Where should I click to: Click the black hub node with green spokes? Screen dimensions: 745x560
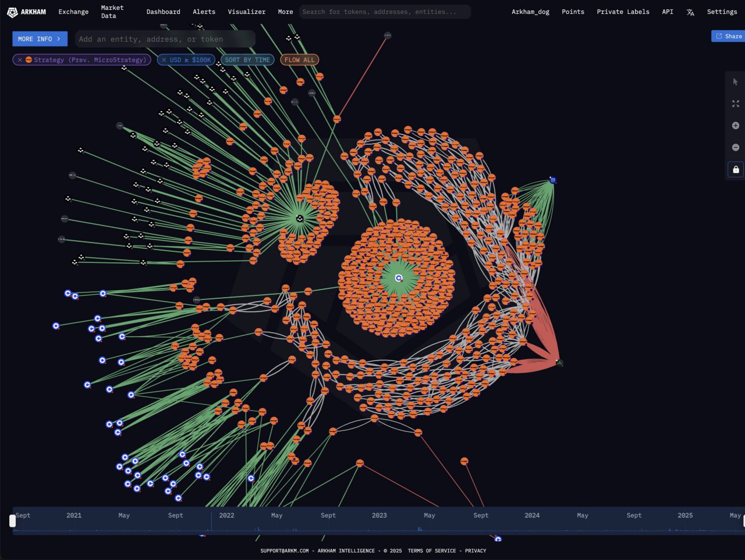pos(300,219)
